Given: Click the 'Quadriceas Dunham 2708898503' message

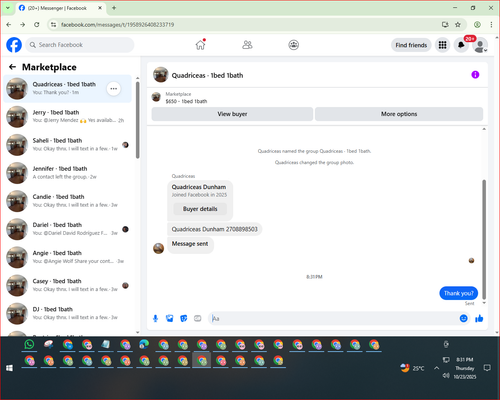Looking at the screenshot, I should 215,229.
